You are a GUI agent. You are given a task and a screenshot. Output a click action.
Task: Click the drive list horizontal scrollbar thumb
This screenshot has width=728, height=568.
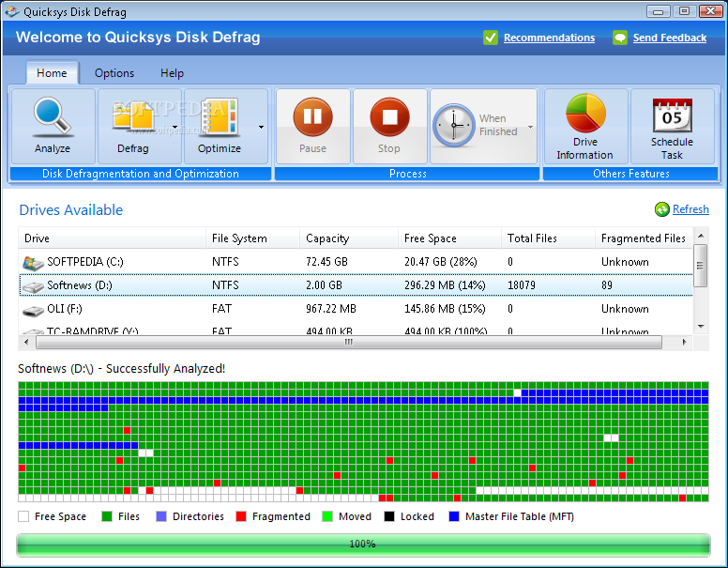[x=349, y=342]
